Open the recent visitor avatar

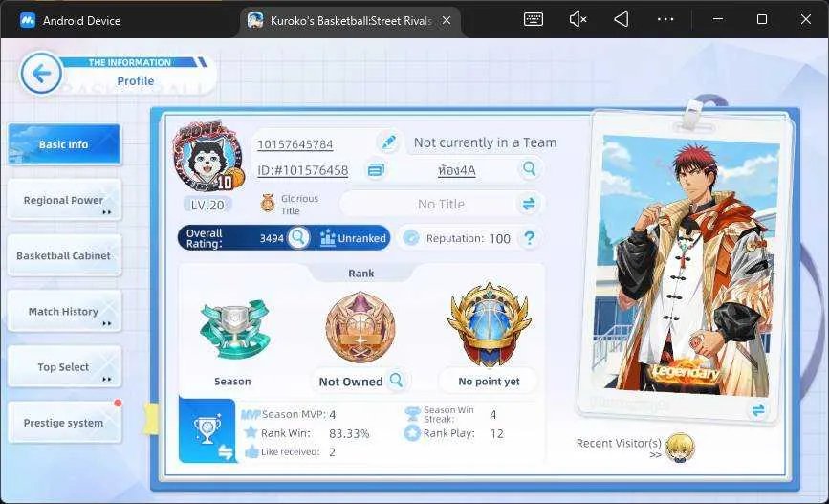click(680, 448)
